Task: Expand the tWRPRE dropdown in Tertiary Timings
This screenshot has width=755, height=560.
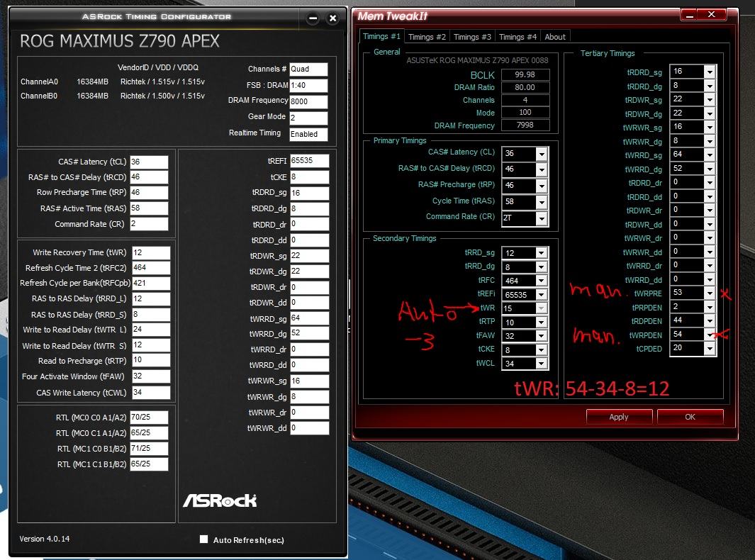Action: coord(710,293)
